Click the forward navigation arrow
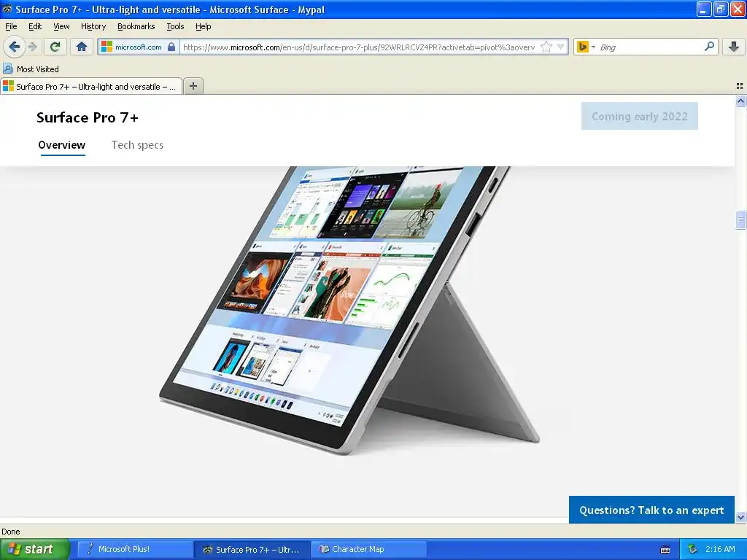The image size is (747, 560). (x=33, y=47)
